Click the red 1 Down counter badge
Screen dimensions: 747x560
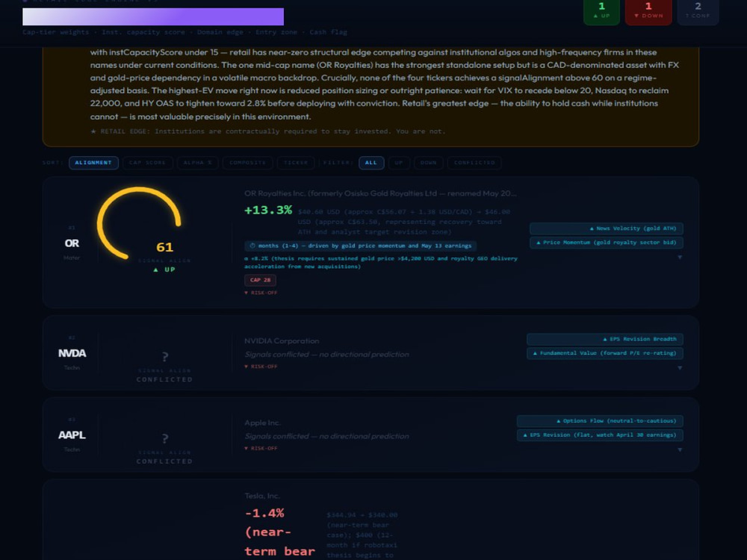coord(648,11)
